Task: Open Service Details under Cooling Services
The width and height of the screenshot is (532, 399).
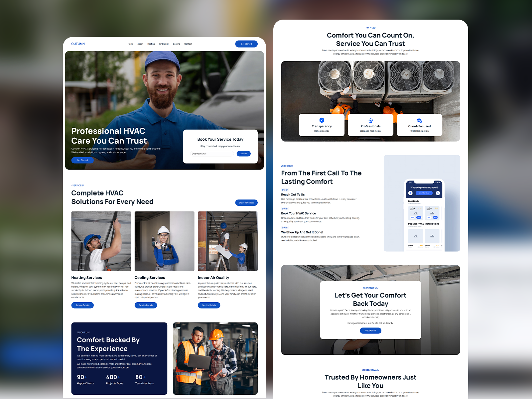Action: (x=146, y=305)
